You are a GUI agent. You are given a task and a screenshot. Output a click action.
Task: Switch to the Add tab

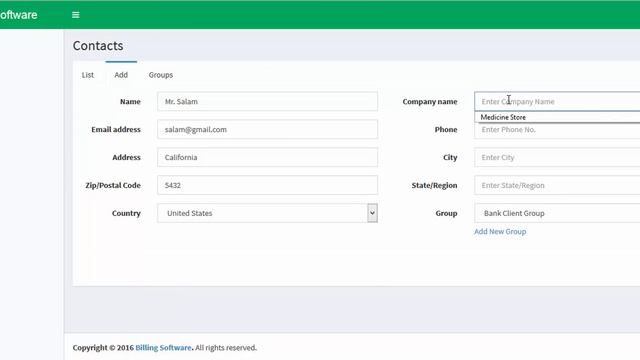pyautogui.click(x=121, y=75)
